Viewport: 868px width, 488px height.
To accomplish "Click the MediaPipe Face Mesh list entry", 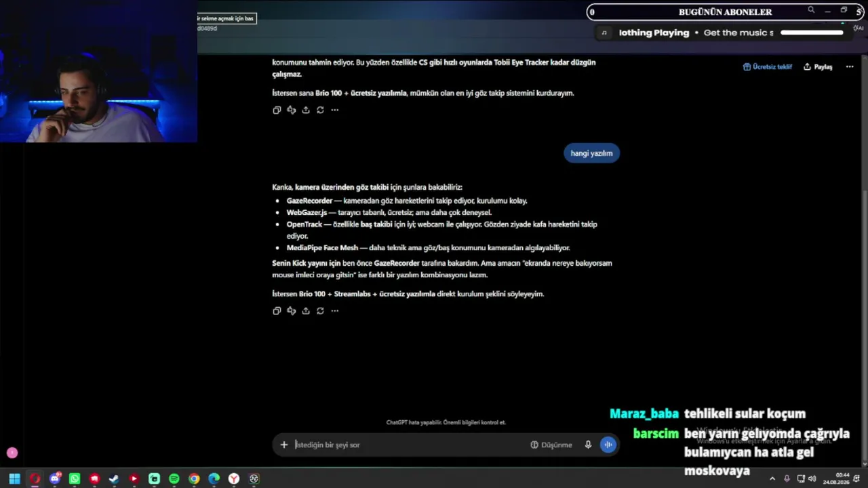I will coord(428,248).
